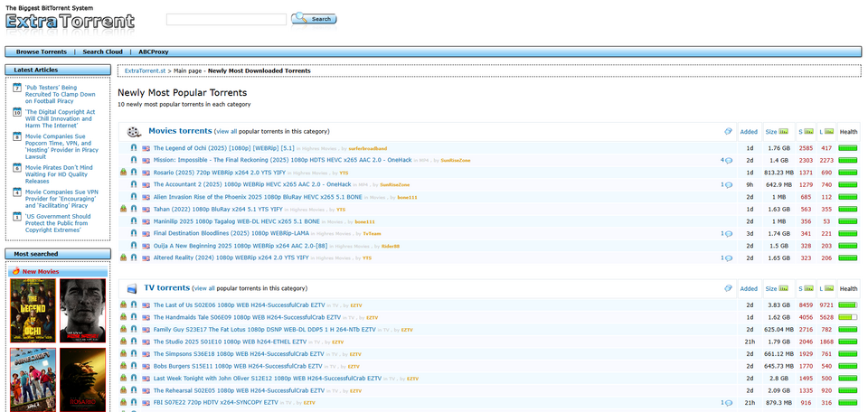This screenshot has width=868, height=412.
Task: Click the Rosario movie poster thumbnail
Action: pos(82,379)
